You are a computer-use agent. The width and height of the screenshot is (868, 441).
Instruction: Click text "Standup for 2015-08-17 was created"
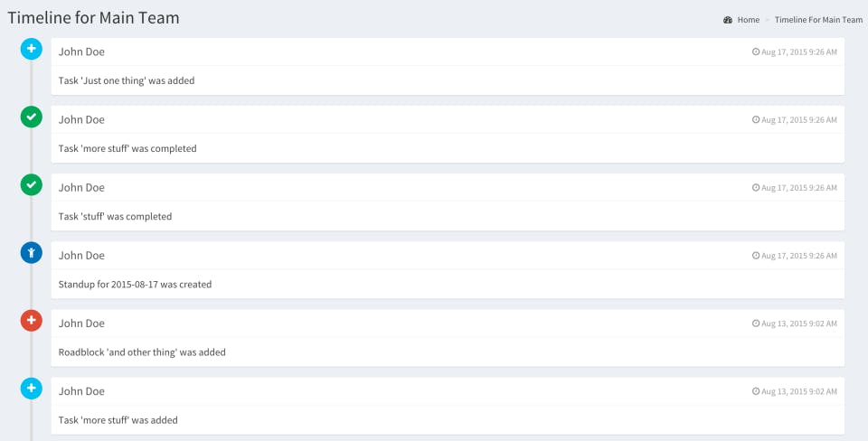(x=135, y=285)
